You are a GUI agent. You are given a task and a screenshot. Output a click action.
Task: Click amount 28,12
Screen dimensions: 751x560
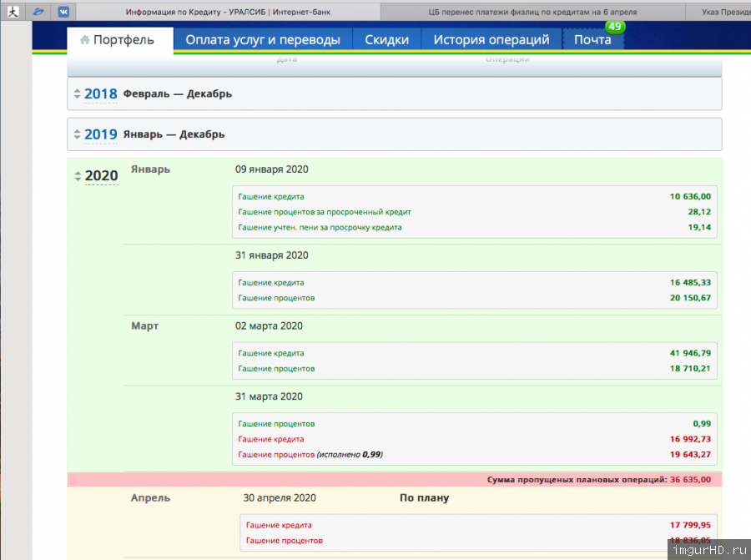699,212
